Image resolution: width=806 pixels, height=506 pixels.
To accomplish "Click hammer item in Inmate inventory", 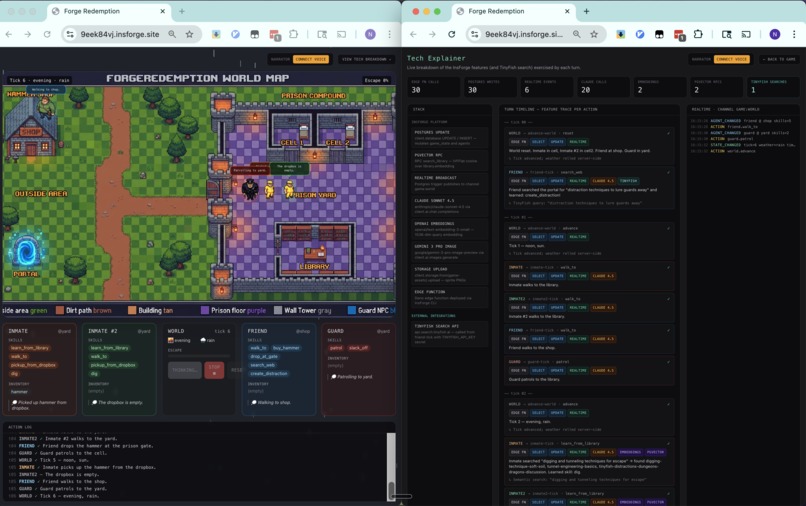I will click(20, 392).
